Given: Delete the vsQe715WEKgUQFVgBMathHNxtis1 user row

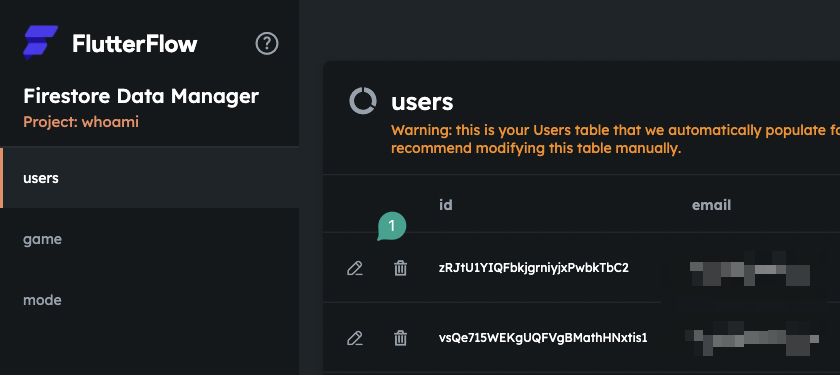Looking at the screenshot, I should pyautogui.click(x=400, y=338).
